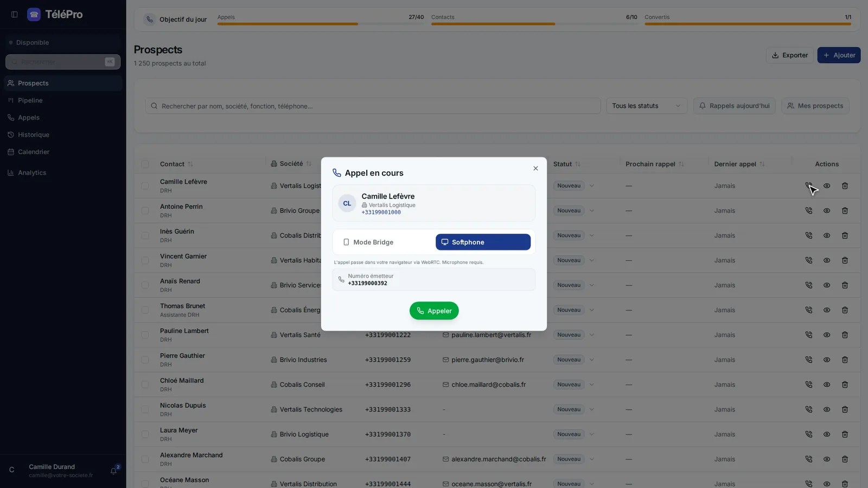Open notifications bell in sidebar footer
868x488 pixels.
click(x=114, y=471)
